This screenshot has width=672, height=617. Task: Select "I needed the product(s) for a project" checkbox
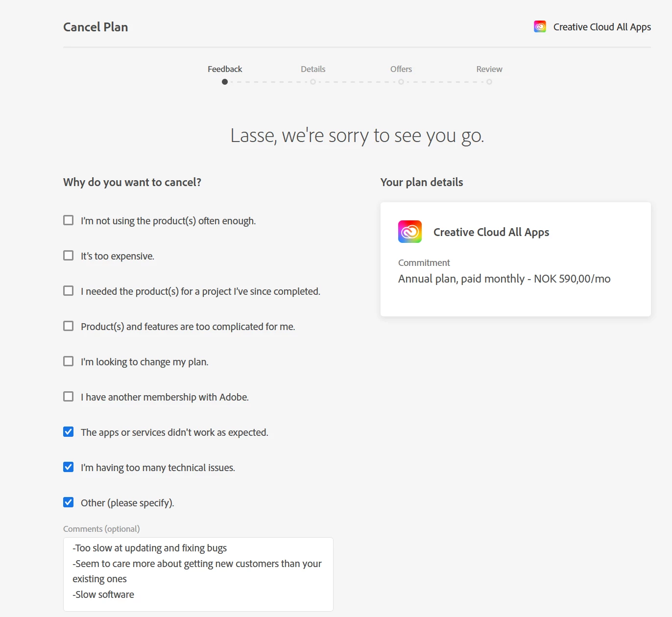pos(69,291)
